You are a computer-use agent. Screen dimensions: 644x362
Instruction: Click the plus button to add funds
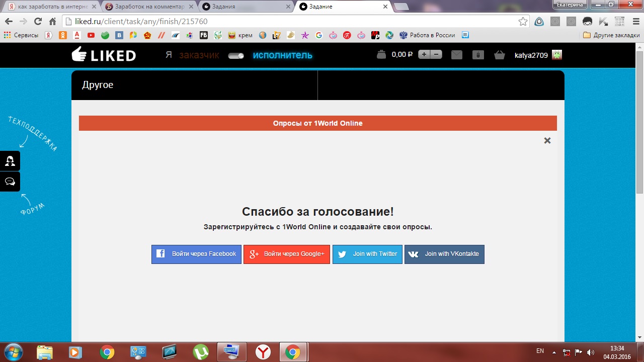[424, 55]
